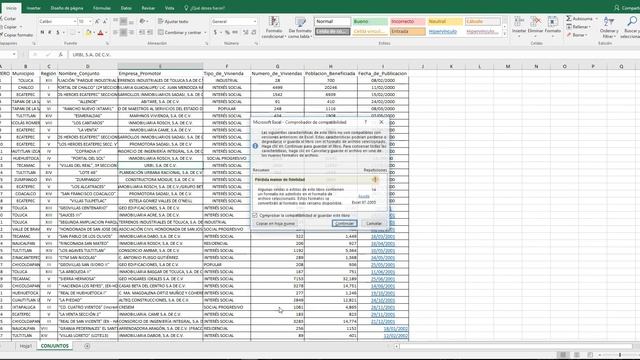Viewport: 640px width, 360px height.
Task: Click the zoom slider in status bar
Action: [x=620, y=355]
